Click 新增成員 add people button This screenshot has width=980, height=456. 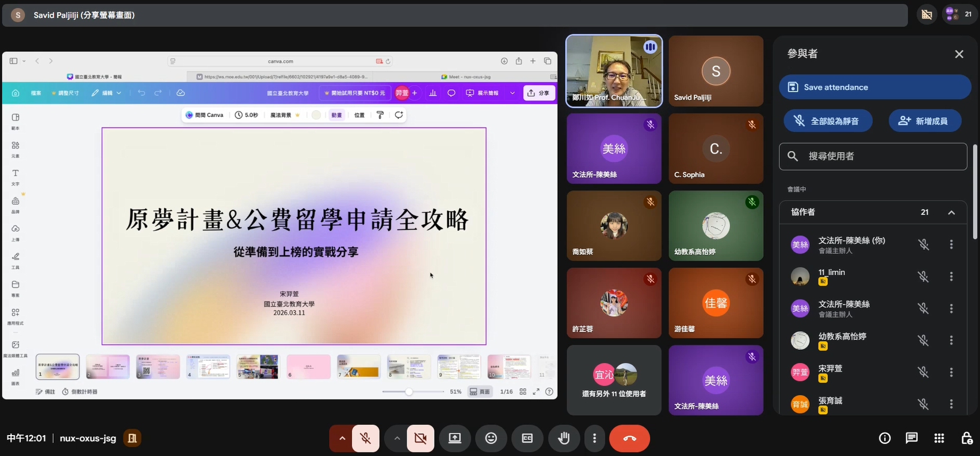(925, 120)
